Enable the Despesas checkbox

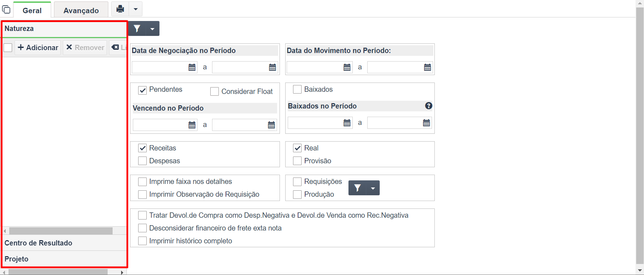pyautogui.click(x=142, y=161)
